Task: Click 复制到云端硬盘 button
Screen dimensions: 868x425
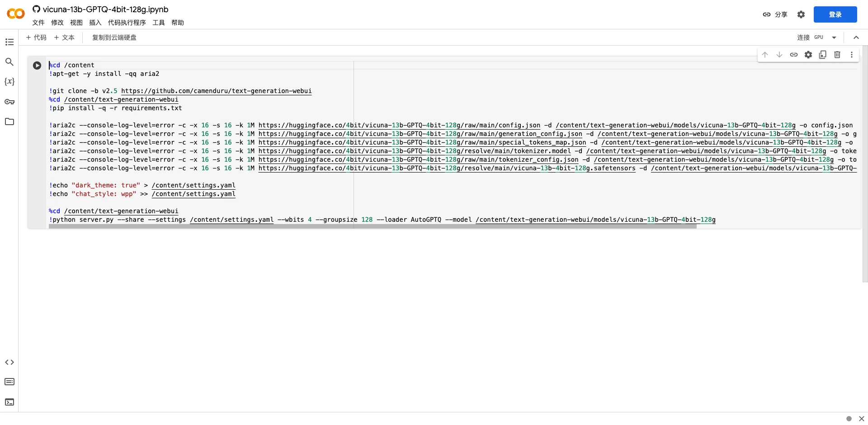Action: (x=114, y=37)
